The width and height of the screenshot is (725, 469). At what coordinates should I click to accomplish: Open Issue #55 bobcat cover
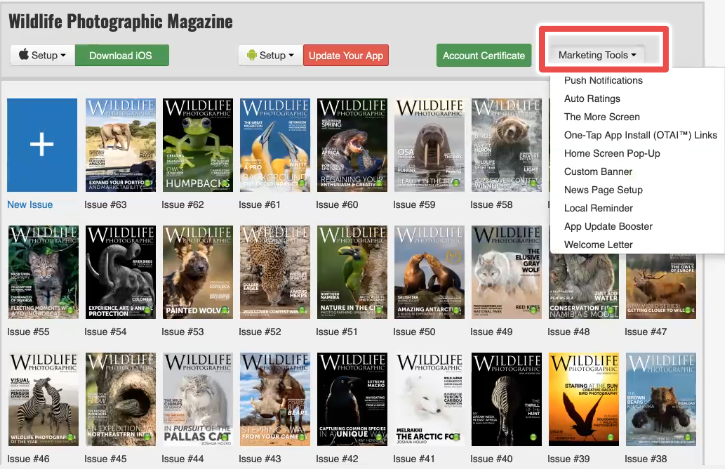43,272
